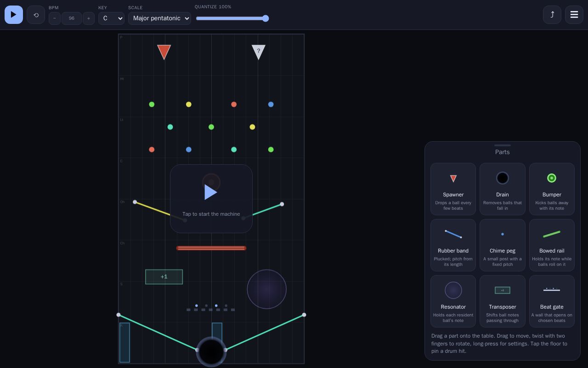Click the black drain hole at table bottom
This screenshot has width=588, height=368.
(211, 351)
